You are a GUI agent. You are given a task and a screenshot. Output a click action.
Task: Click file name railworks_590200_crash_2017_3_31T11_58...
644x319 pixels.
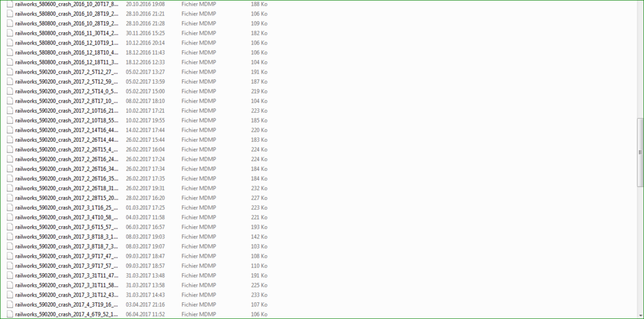[66, 285]
